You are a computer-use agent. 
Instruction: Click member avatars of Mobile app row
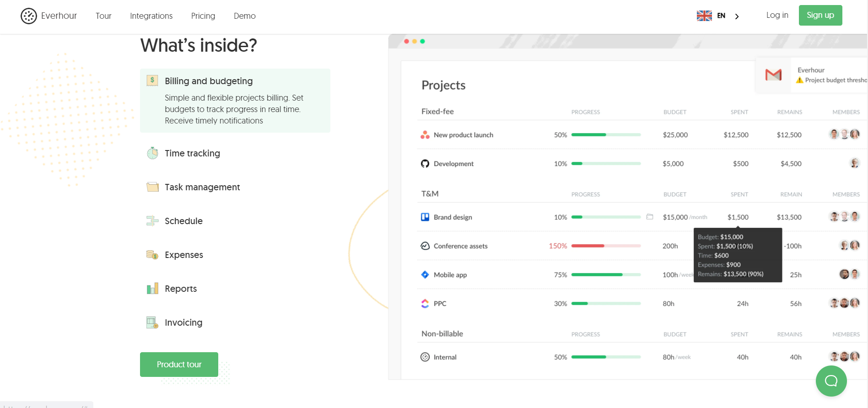point(850,274)
